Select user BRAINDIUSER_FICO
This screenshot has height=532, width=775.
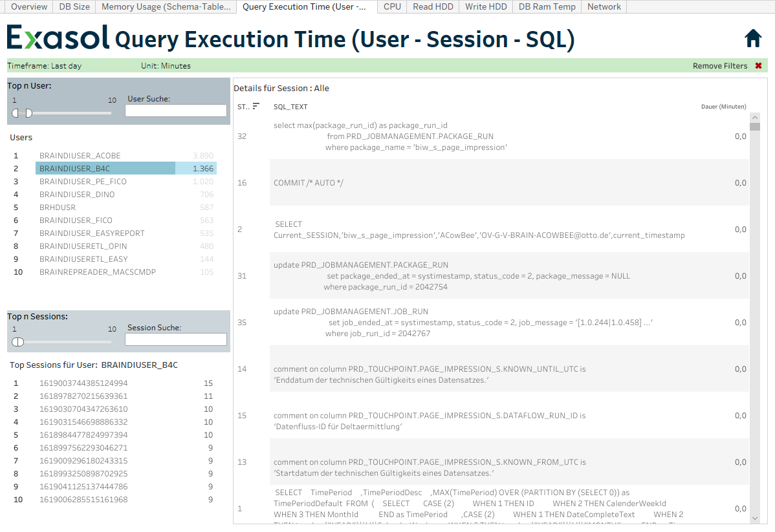pos(76,220)
